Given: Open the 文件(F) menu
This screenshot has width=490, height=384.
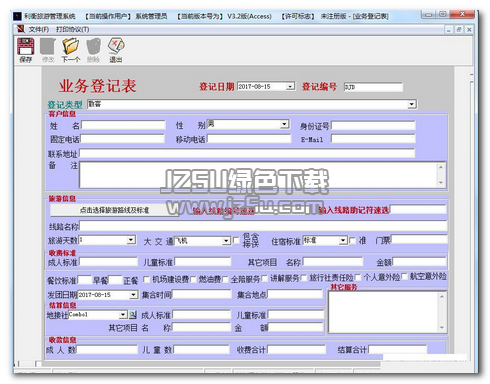Looking at the screenshot, I should (x=38, y=30).
